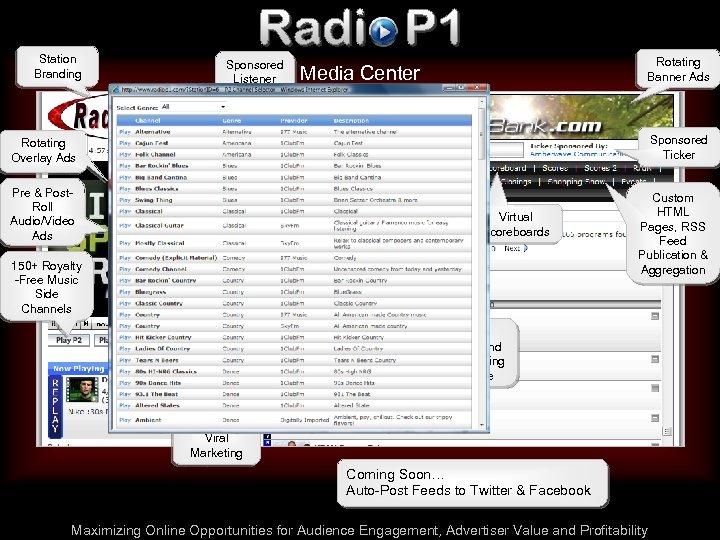Sort by the Genre column header
The height and width of the screenshot is (540, 720).
pyautogui.click(x=231, y=120)
